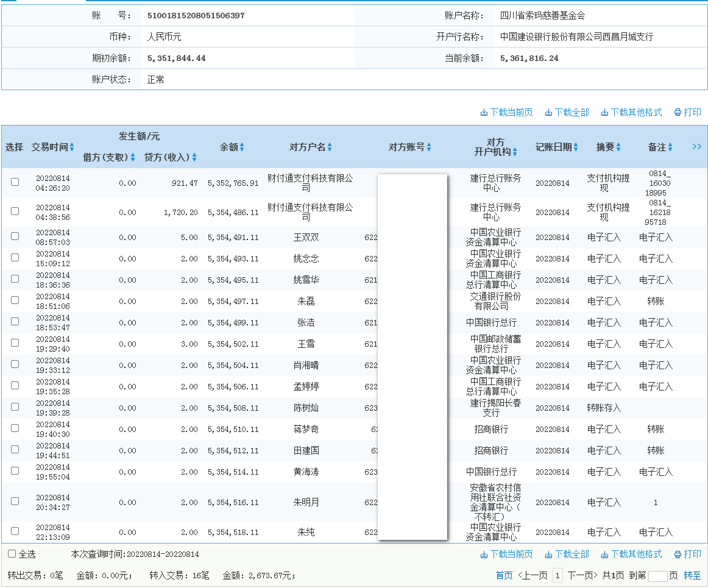
Task: Click the payer name 孟婷婷
Action: click(306, 386)
